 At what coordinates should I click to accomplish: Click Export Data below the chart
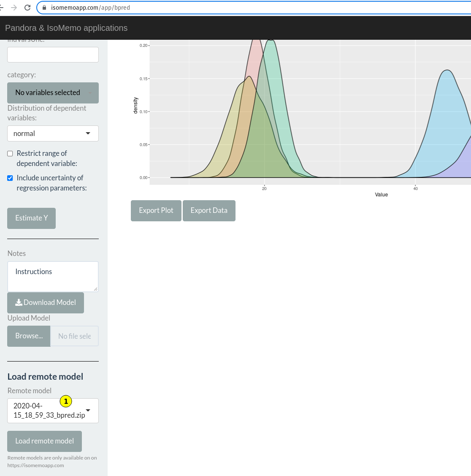209,210
